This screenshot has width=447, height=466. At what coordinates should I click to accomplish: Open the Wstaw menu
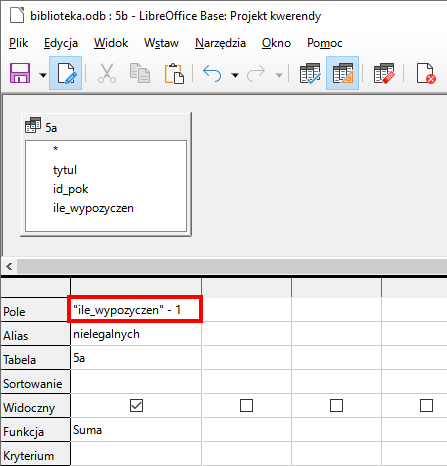pyautogui.click(x=161, y=43)
